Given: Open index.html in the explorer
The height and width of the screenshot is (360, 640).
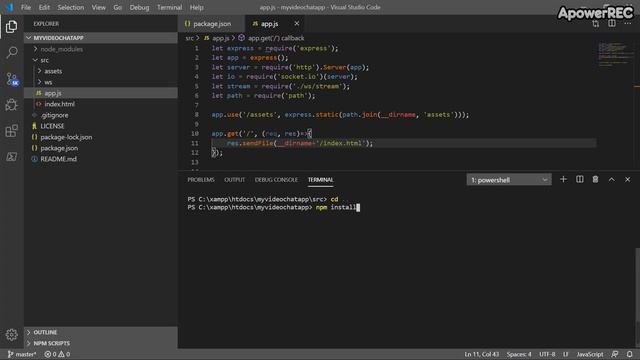Looking at the screenshot, I should (x=100, y=104).
